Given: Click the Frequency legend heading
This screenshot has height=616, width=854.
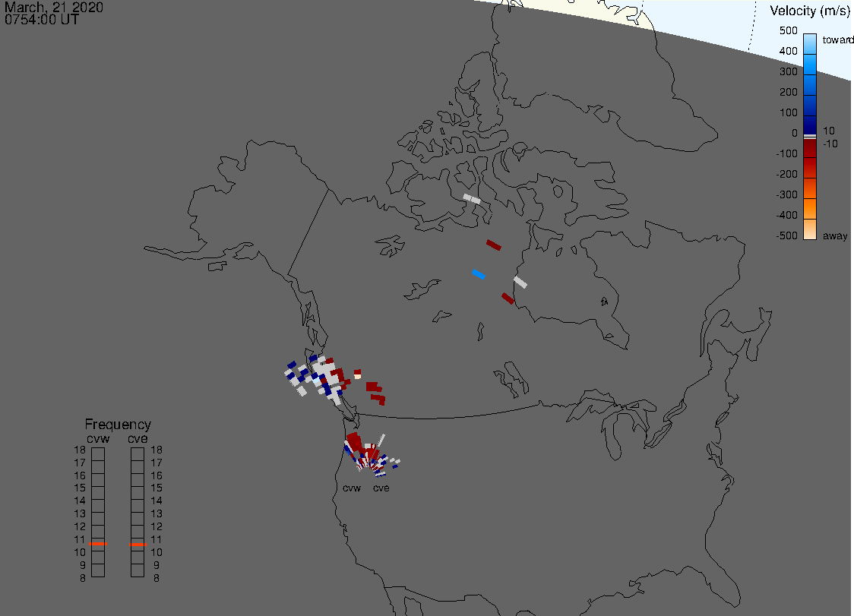Looking at the screenshot, I should pos(118,425).
